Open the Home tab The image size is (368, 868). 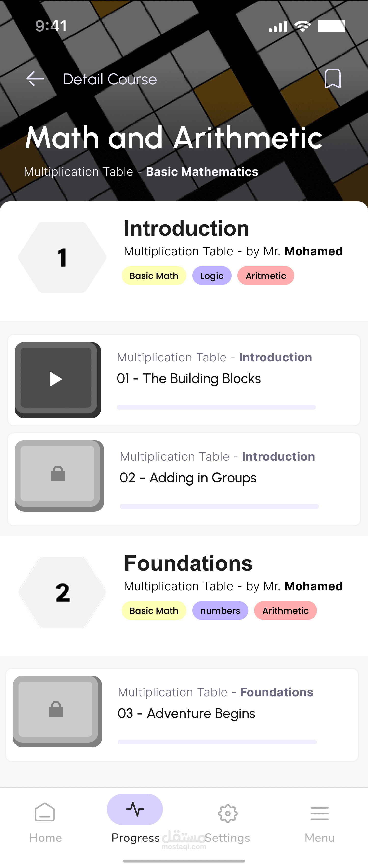tap(45, 822)
